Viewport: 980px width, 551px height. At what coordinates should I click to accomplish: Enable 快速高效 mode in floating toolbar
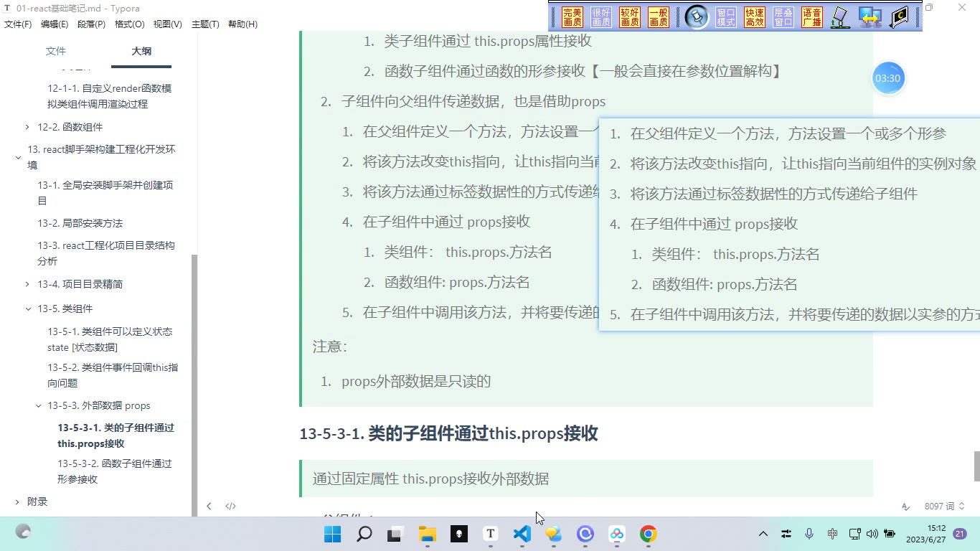pos(755,17)
